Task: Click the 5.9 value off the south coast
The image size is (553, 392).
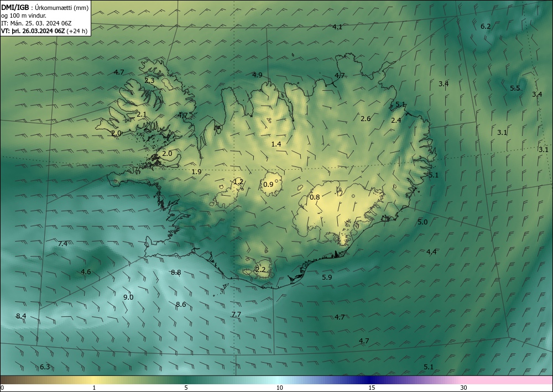Action: [x=327, y=278]
